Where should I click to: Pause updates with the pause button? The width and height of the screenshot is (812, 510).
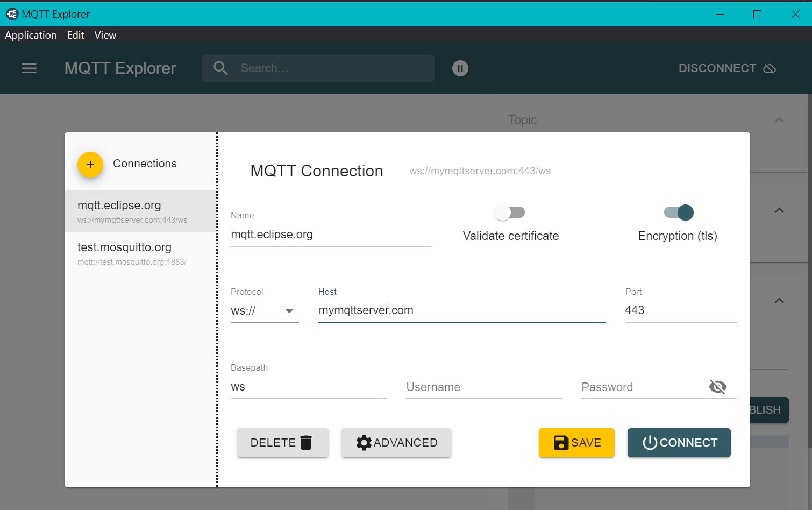point(460,68)
